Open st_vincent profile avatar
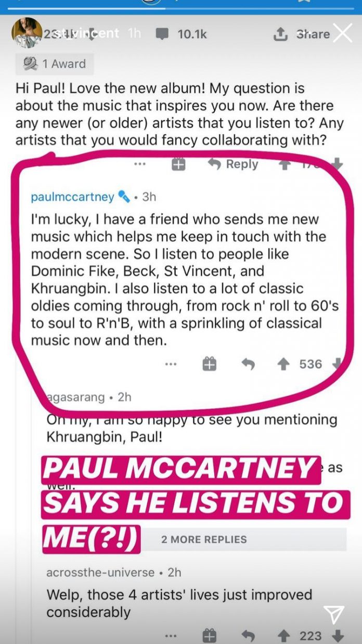Screen dimensions: 362x644 [x=27, y=33]
